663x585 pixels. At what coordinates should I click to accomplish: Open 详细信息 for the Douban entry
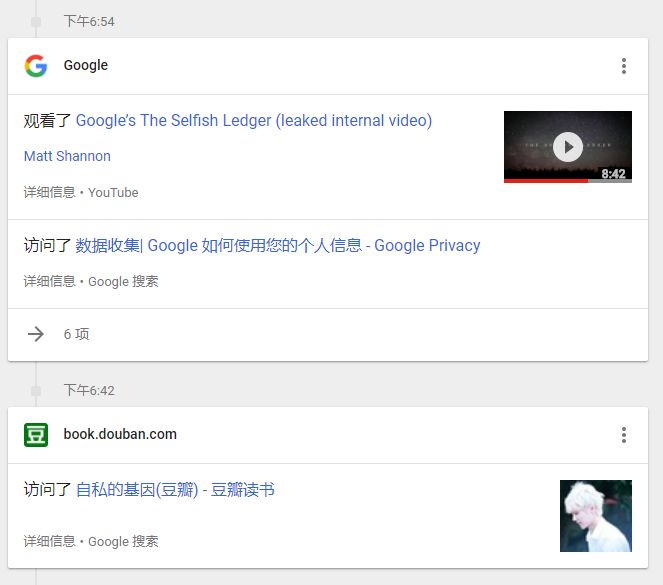click(49, 541)
